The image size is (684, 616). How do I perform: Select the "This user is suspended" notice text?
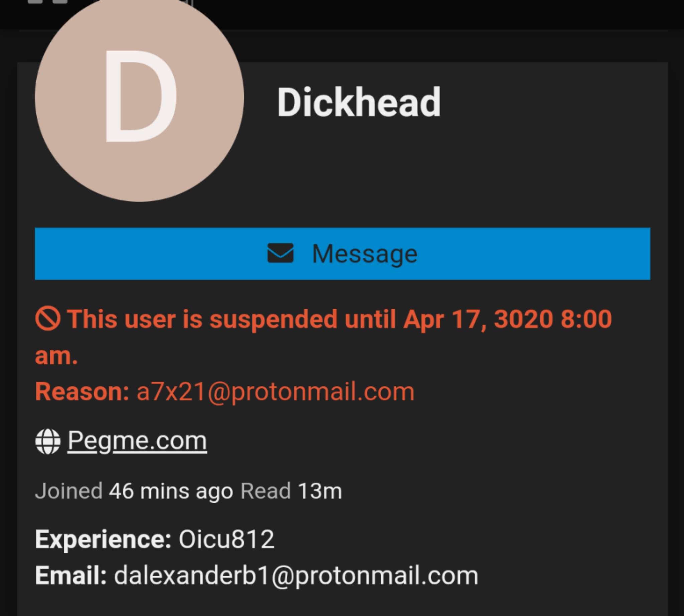tap(197, 319)
